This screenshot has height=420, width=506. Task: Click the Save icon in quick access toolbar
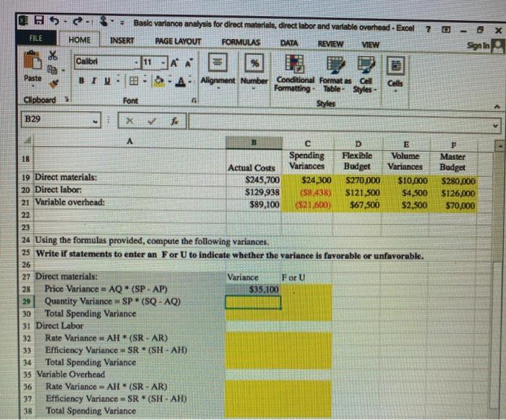39,21
